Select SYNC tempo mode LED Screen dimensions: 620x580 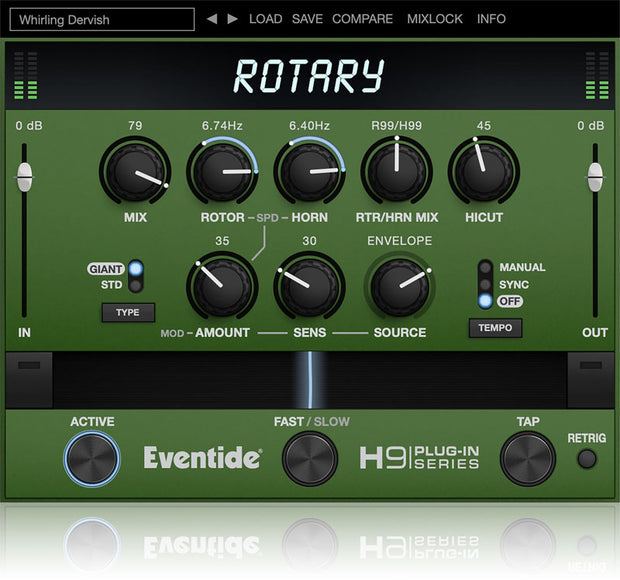[485, 284]
